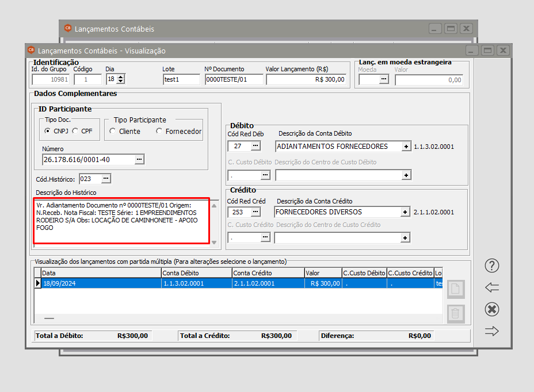Click the Id. do Grupo field 10981
Image resolution: width=534 pixels, height=392 pixels.
51,79
